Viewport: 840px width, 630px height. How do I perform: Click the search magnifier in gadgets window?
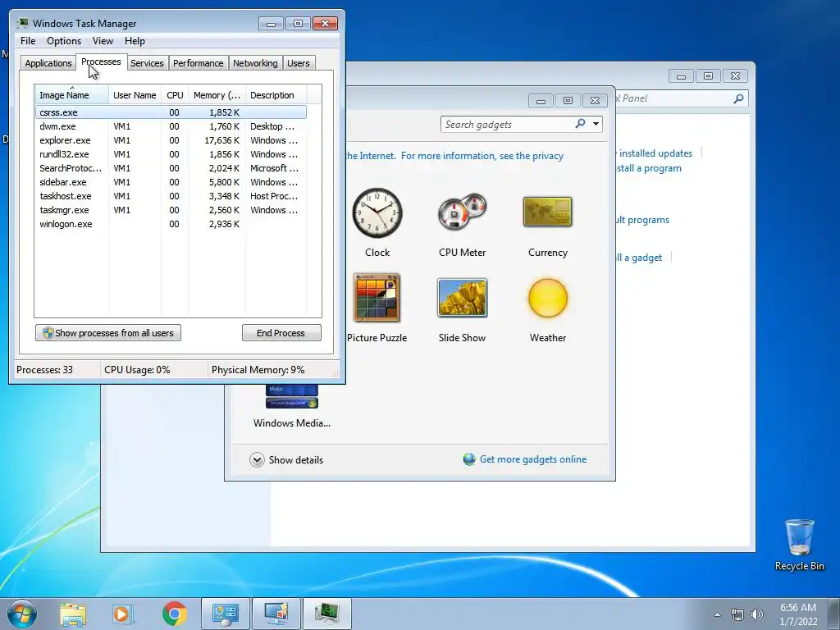pos(580,124)
